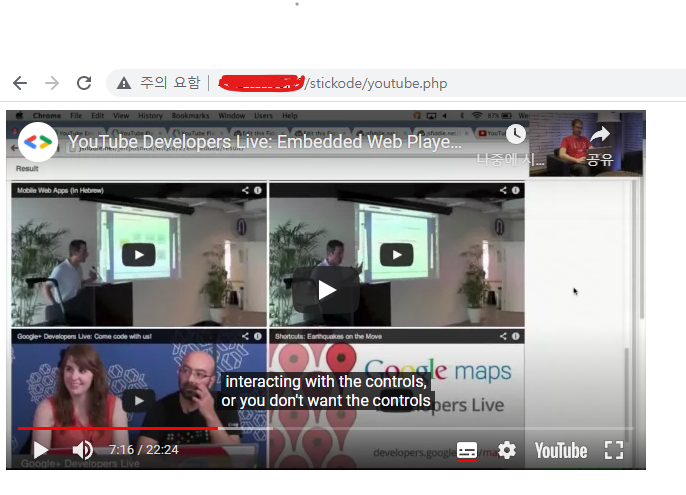
Task: Toggle subtitles with the captions button
Action: [x=467, y=450]
